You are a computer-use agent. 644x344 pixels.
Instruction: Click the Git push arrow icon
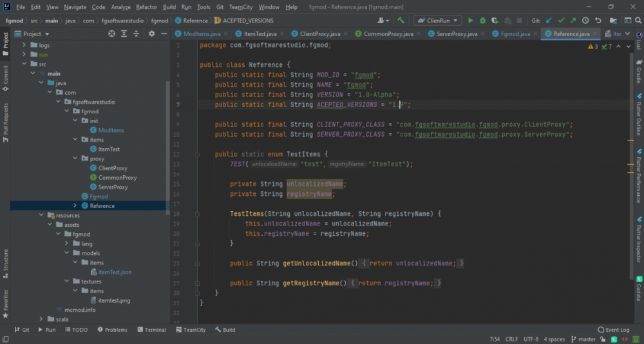pyautogui.click(x=573, y=21)
